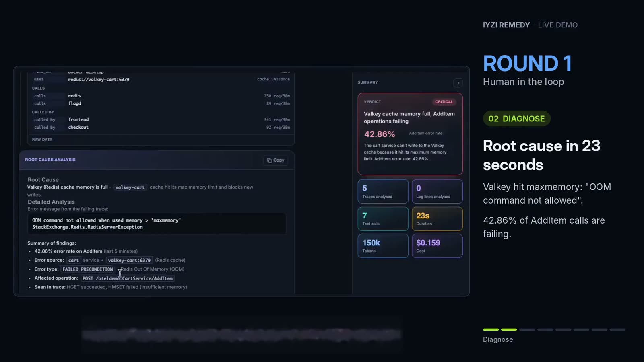Viewport: 644px width, 362px height.
Task: Copy the root-cause analysis text
Action: 276,160
